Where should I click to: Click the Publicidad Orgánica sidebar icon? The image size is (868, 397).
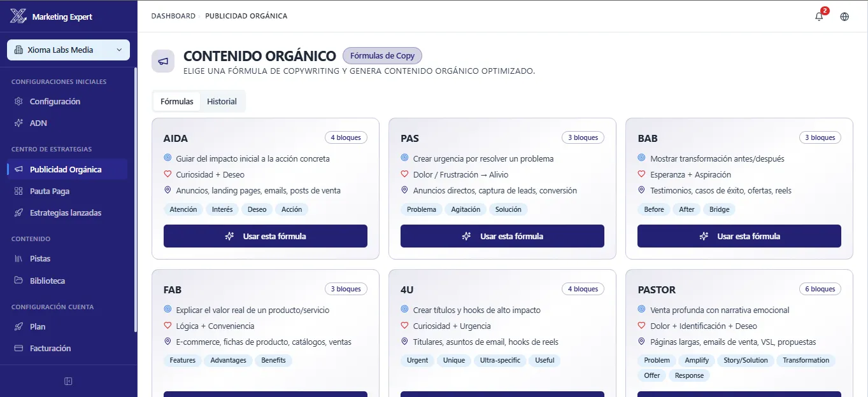[x=20, y=169]
